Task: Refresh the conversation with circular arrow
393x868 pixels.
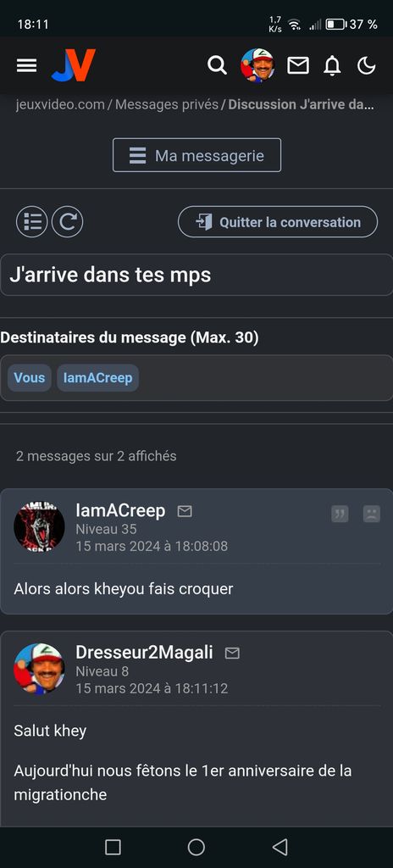Action: point(68,222)
